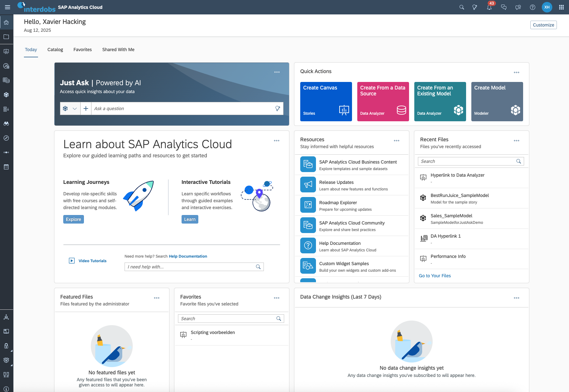Click the Customize button
Screen dimensions: 569x392
coord(543,25)
